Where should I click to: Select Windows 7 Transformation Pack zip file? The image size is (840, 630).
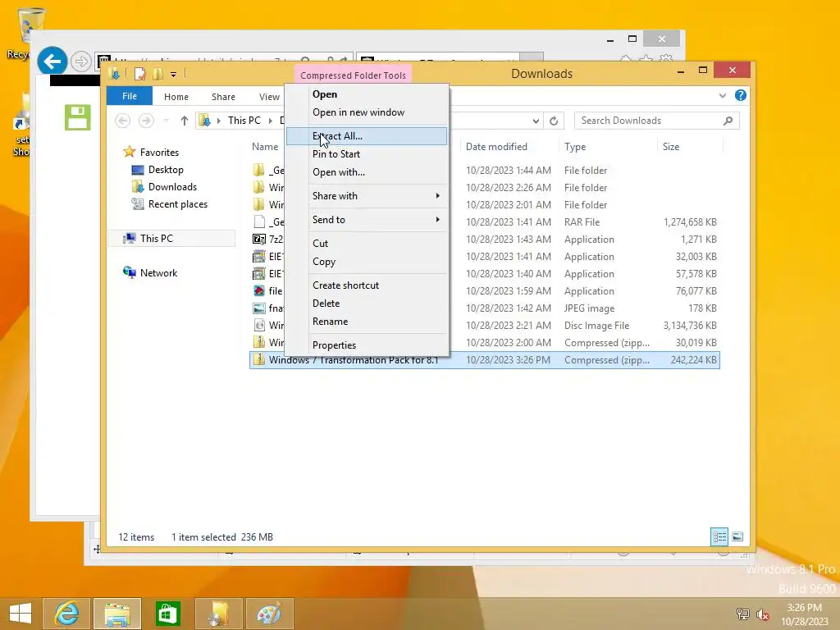tap(484, 360)
